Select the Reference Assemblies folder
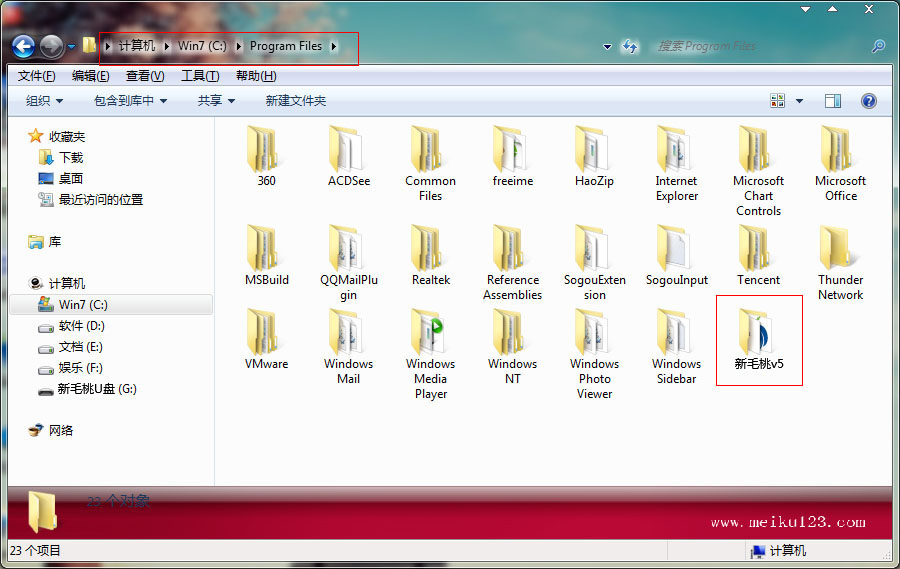The image size is (900, 569). [x=513, y=263]
